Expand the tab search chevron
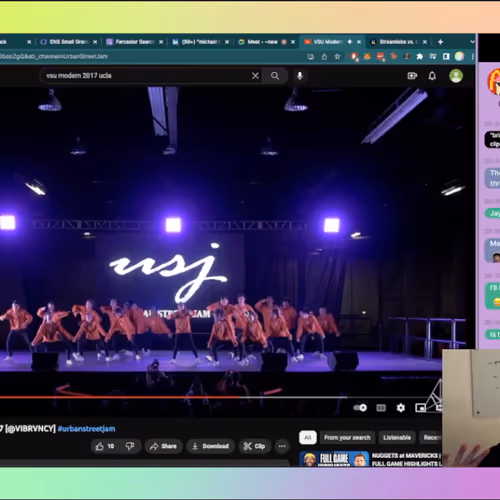Screen dimensions: 500x500 point(472,42)
